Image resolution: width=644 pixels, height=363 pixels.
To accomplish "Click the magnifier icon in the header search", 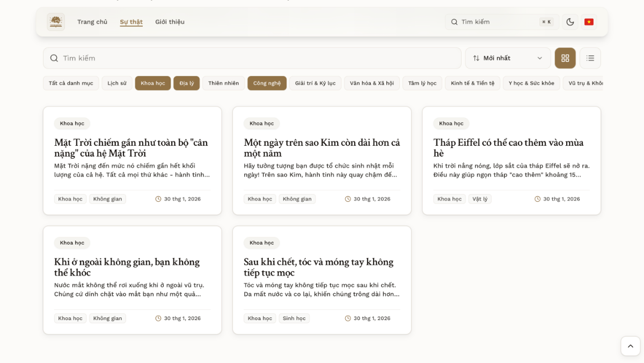I will point(454,21).
